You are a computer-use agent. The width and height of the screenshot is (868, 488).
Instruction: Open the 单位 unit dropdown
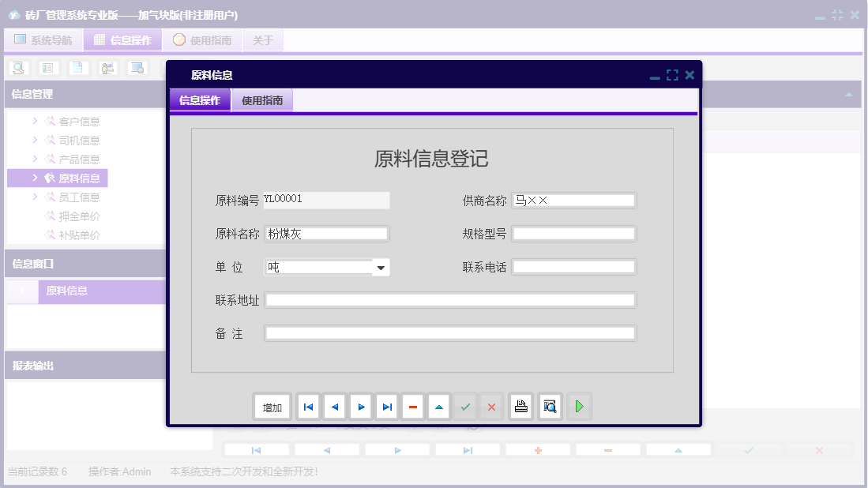(380, 267)
